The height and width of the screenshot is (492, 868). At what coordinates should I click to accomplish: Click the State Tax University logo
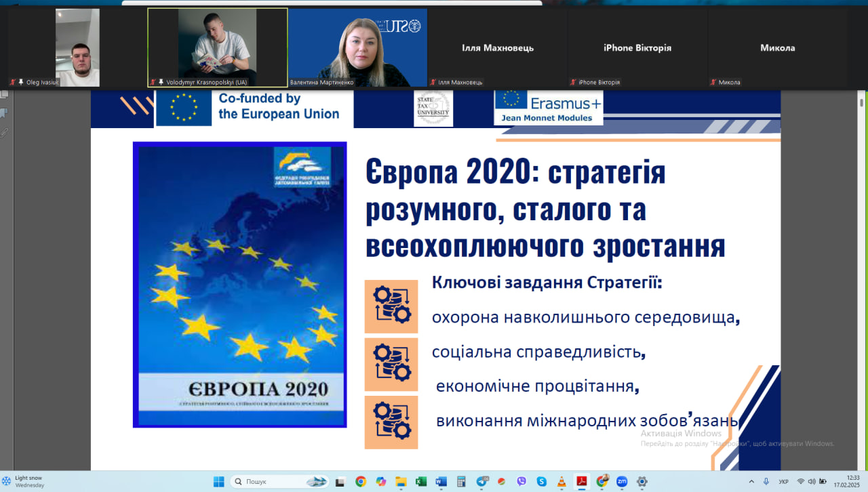pyautogui.click(x=433, y=108)
